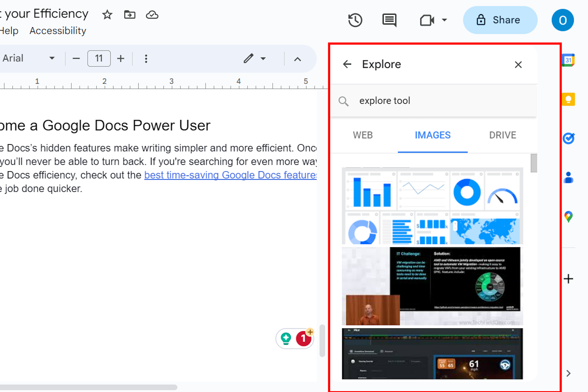Open Google Maps side panel
Screen dimensions: 588x392
(x=568, y=216)
